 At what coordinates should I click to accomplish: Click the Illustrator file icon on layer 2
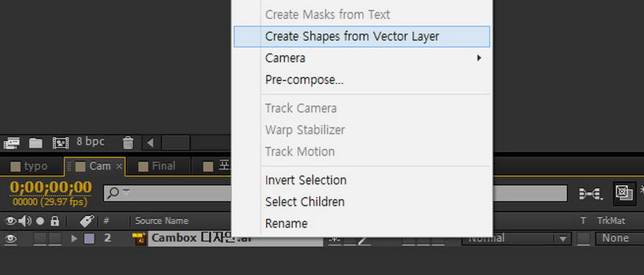pos(139,238)
